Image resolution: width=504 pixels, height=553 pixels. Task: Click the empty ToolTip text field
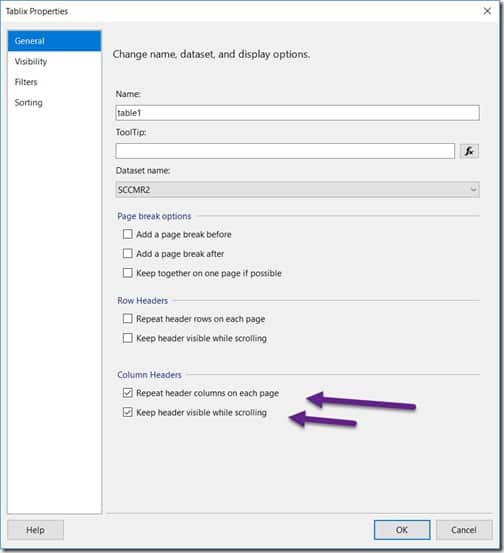(x=285, y=151)
